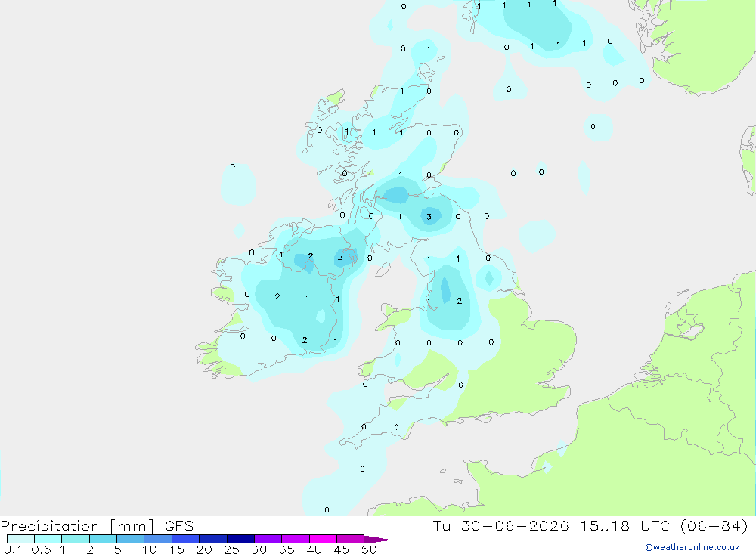Select the 35–40 mm legend swatch
The height and width of the screenshot is (554, 756).
click(295, 539)
